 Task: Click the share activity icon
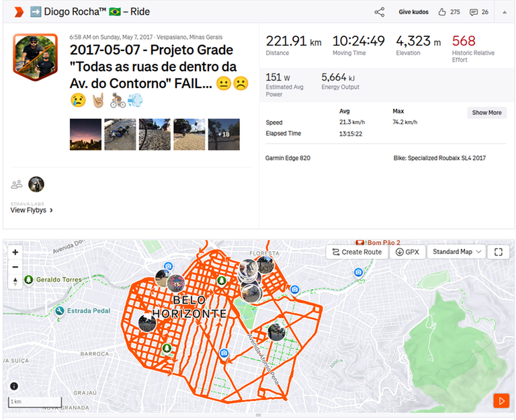[x=379, y=12]
